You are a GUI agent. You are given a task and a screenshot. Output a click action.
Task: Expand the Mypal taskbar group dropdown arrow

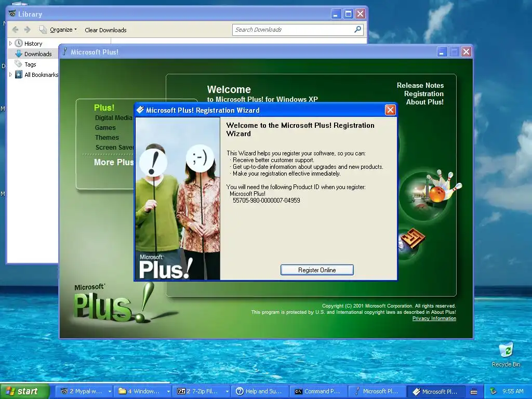coord(110,391)
